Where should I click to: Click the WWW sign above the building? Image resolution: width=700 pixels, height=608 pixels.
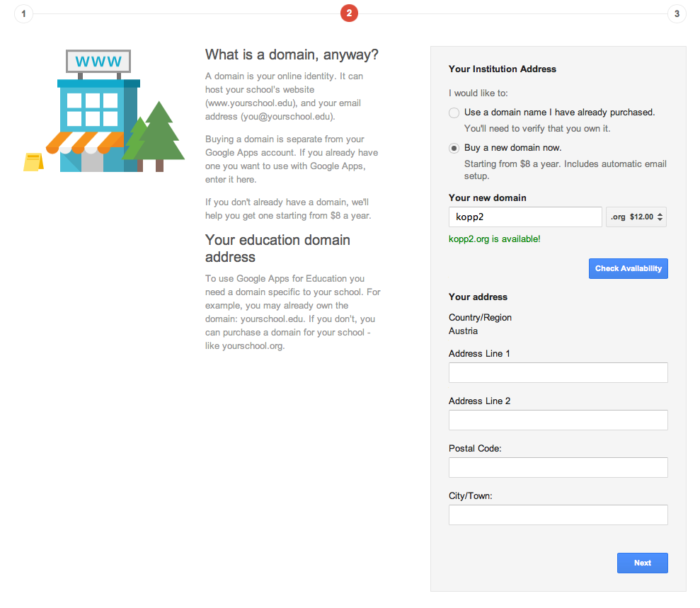tap(98, 61)
